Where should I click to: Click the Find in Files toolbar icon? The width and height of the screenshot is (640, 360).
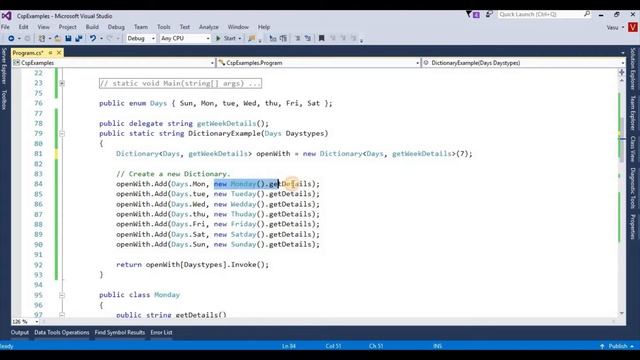(252, 38)
